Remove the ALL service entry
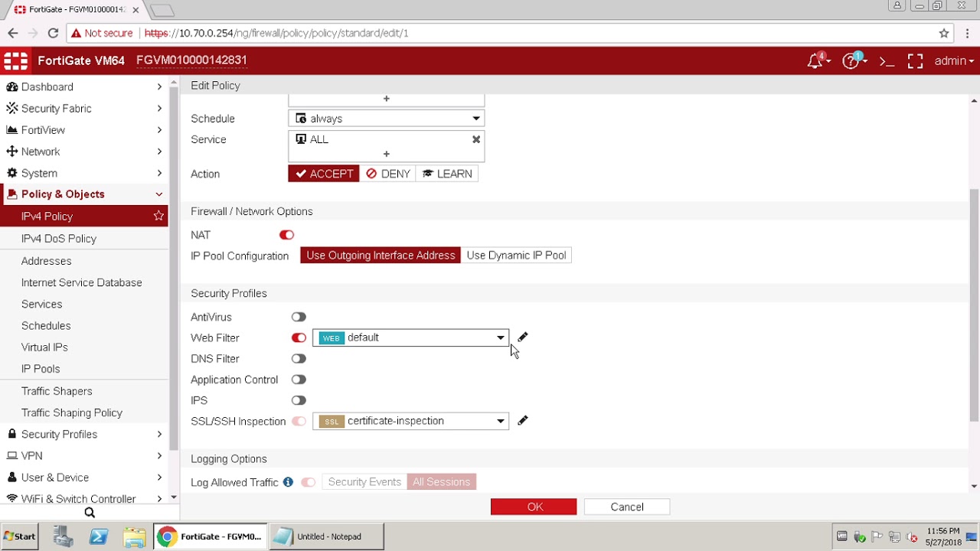 point(476,139)
